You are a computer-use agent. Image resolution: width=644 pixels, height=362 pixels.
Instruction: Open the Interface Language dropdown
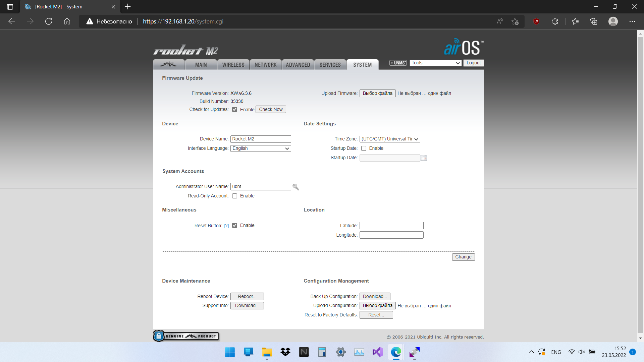point(261,148)
